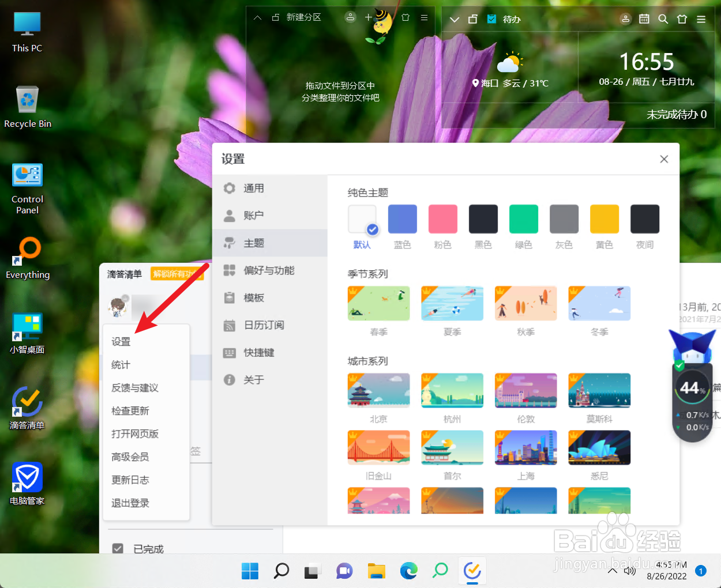Select the 夜间 night theme swatch
Screen dimensions: 721x588
(x=645, y=219)
